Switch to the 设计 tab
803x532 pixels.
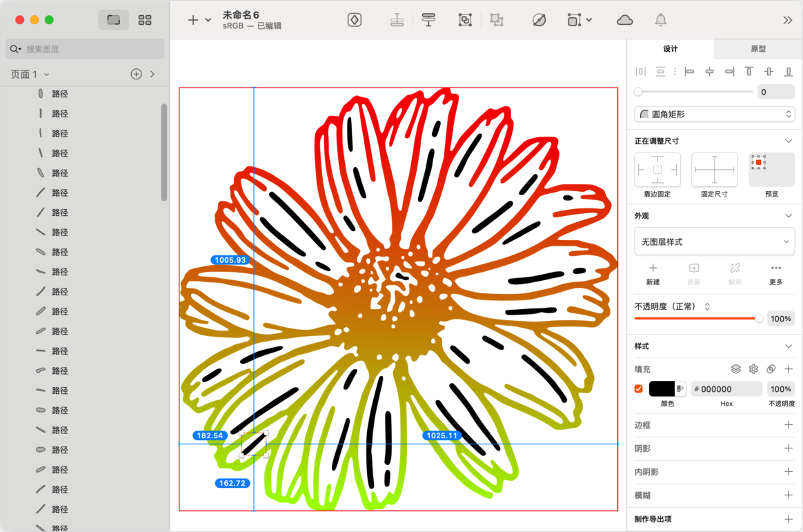coord(671,48)
